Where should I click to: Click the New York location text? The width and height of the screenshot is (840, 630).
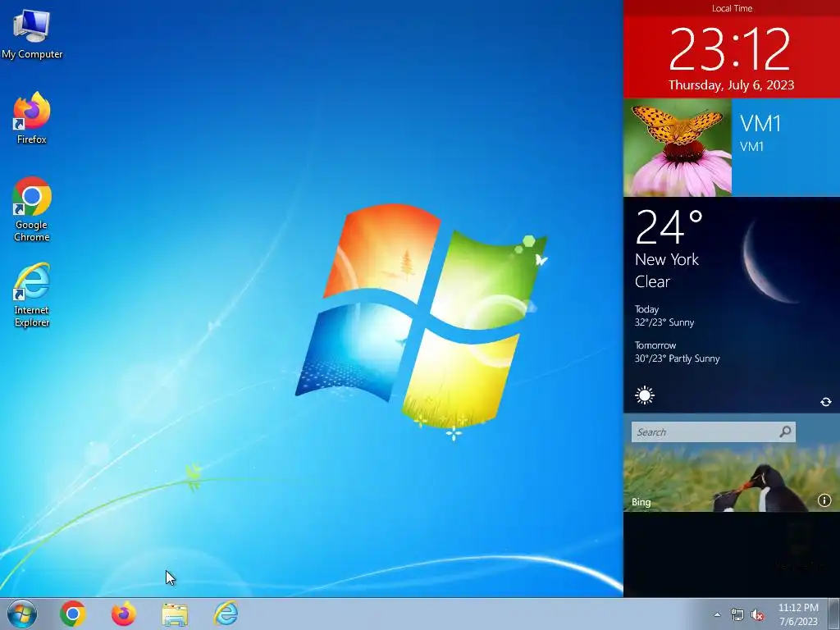[x=666, y=260]
